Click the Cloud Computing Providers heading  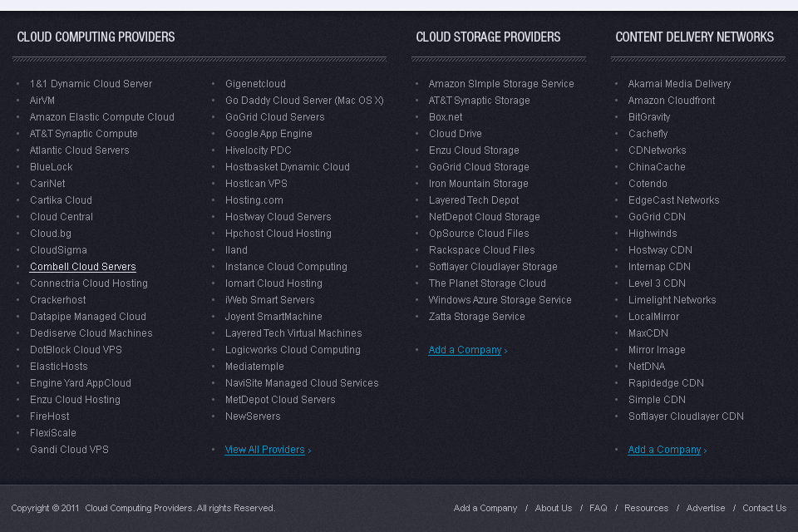pos(96,37)
